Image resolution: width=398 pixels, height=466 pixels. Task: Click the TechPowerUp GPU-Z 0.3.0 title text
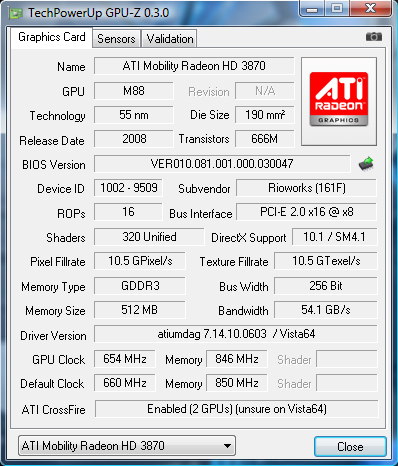click(98, 13)
